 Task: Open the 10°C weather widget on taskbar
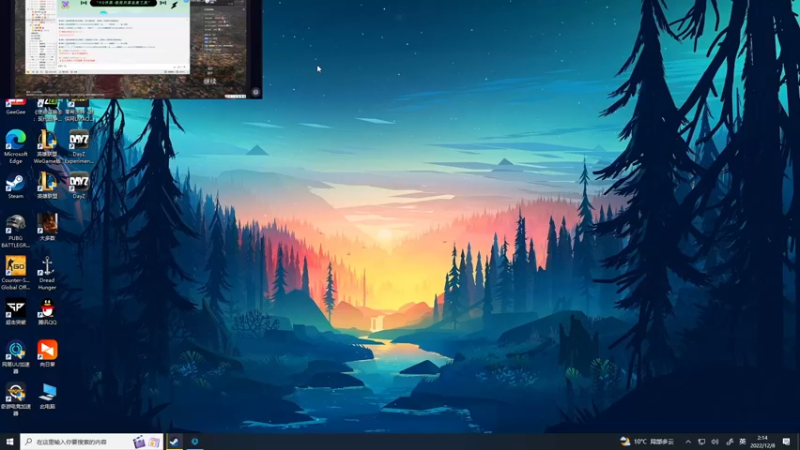[647, 442]
